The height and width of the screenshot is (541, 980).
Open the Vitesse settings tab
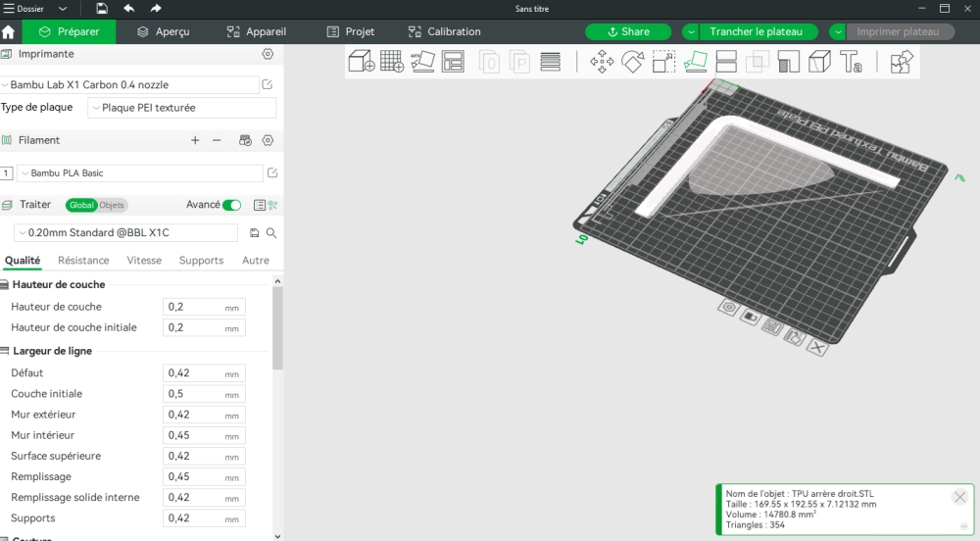click(144, 261)
